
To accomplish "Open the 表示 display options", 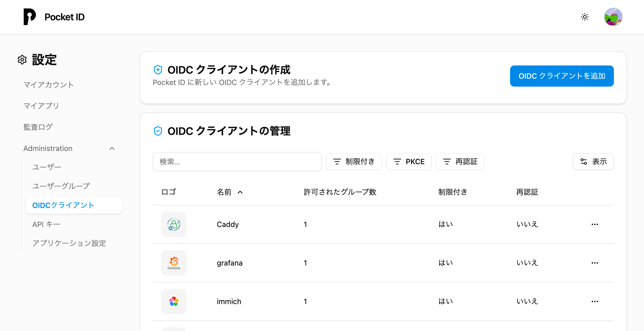I will click(593, 161).
